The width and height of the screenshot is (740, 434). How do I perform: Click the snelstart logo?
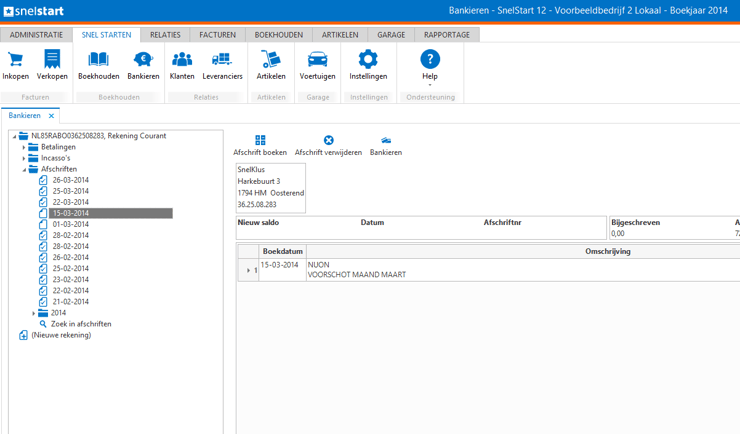click(x=34, y=11)
